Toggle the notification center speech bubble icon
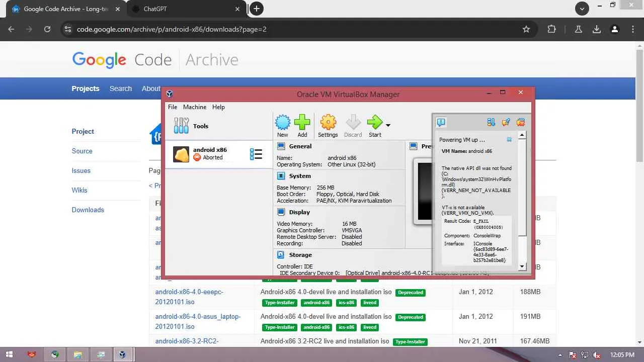 pos(441,122)
